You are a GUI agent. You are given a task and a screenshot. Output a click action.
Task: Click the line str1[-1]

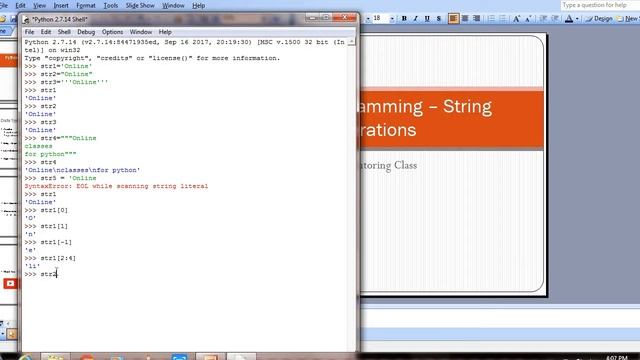tap(48, 242)
